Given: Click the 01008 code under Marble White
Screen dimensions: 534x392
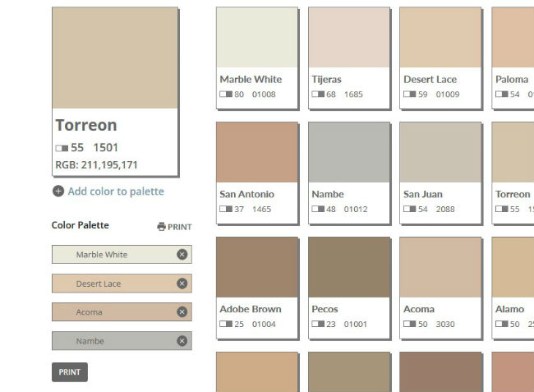Looking at the screenshot, I should point(264,95).
